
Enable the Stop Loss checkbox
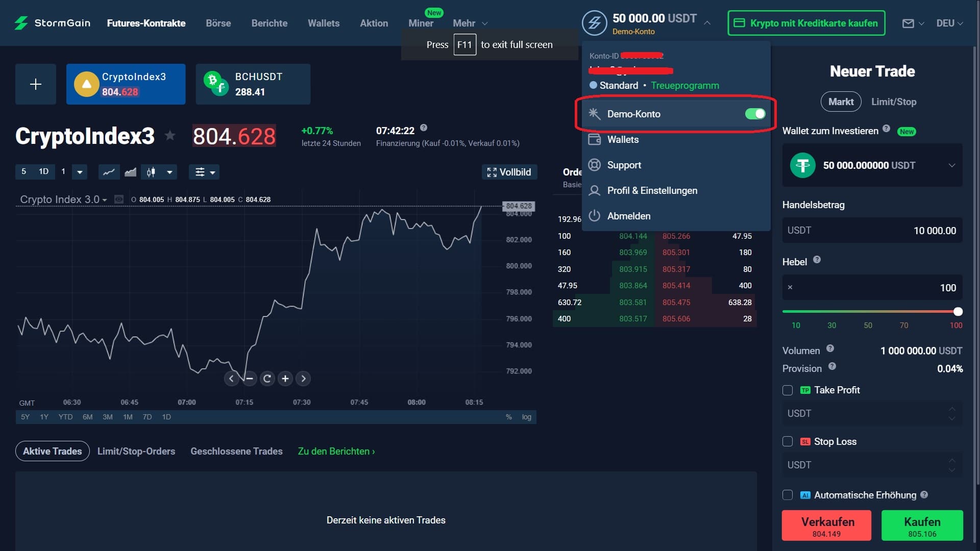point(788,442)
